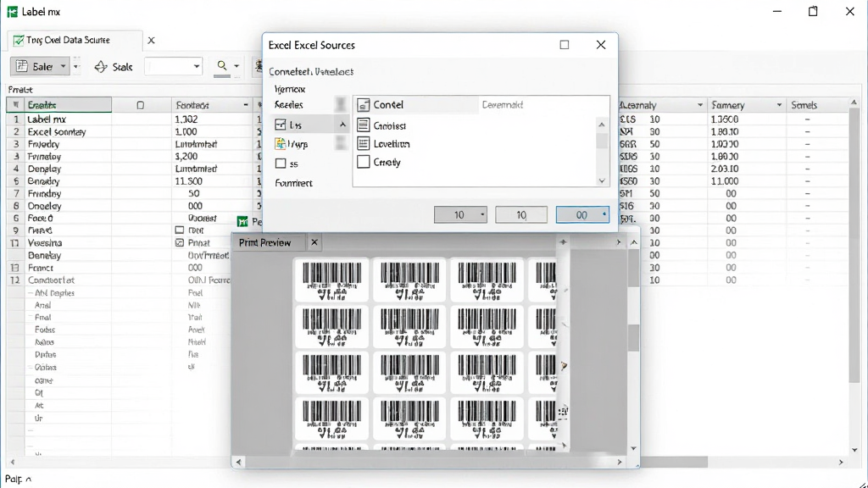The width and height of the screenshot is (868, 488).
Task: Click the colorful Map icon in dialog sidebar
Action: coord(281,144)
